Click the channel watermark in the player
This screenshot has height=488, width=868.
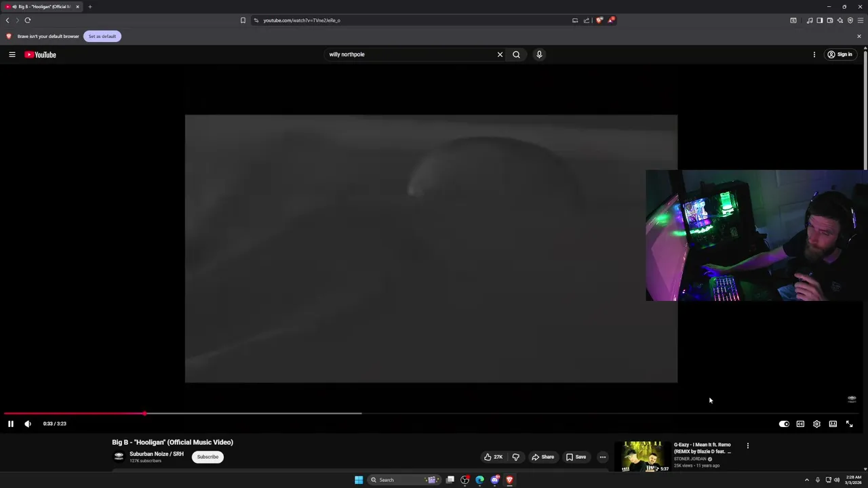pyautogui.click(x=852, y=399)
